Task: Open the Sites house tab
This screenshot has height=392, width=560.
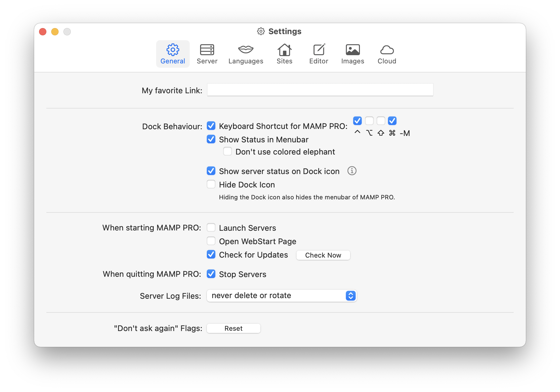Action: point(285,54)
